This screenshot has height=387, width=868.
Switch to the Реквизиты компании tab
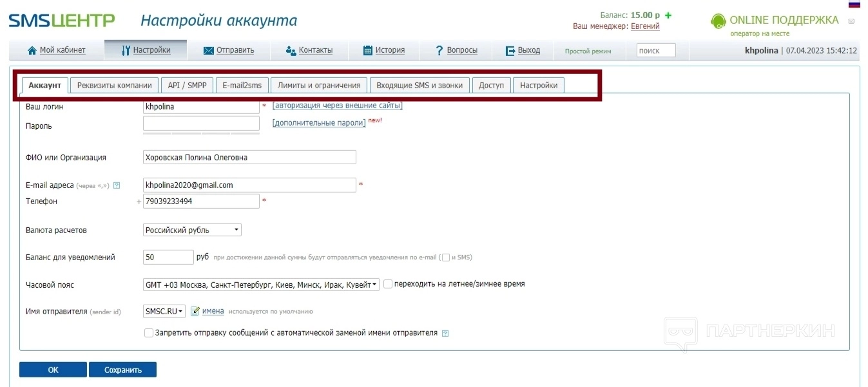pyautogui.click(x=114, y=85)
